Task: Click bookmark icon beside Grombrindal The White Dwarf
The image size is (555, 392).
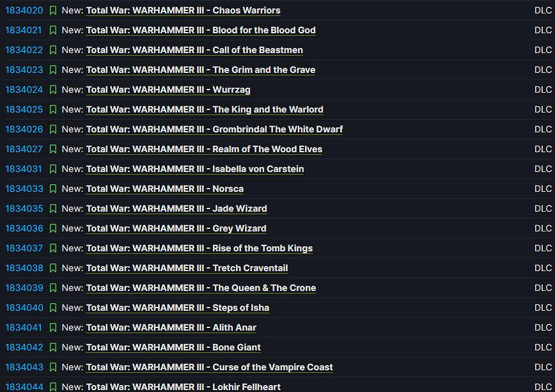Action: pos(53,129)
